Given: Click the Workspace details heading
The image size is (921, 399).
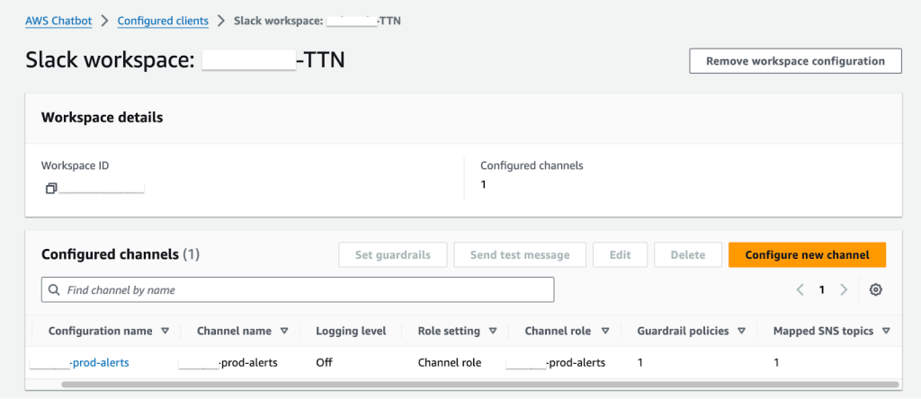Looking at the screenshot, I should [x=102, y=118].
